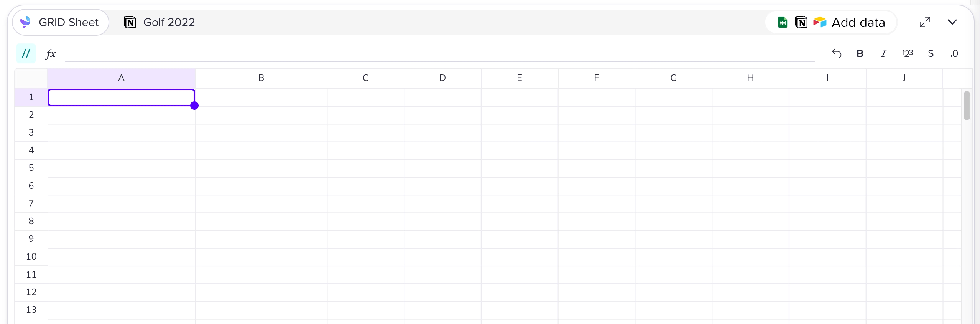
Task: Click the Add data button
Action: coord(858,23)
